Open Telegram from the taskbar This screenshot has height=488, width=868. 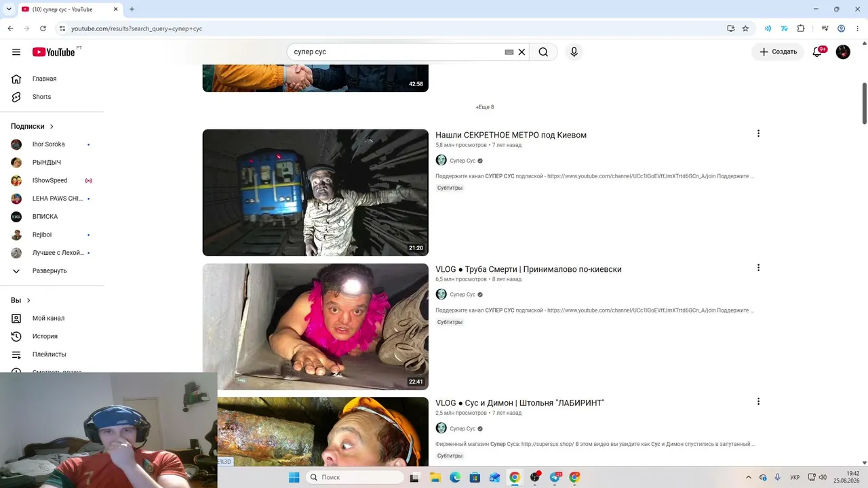coord(555,477)
